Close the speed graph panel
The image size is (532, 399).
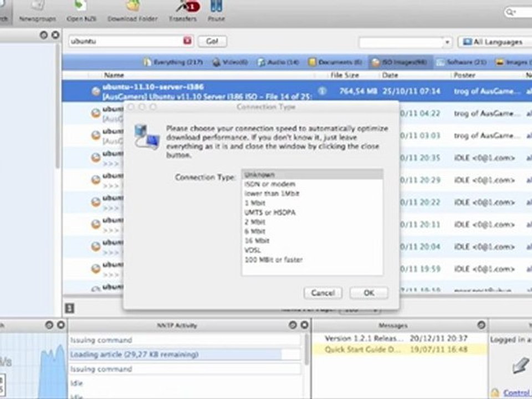[61, 325]
